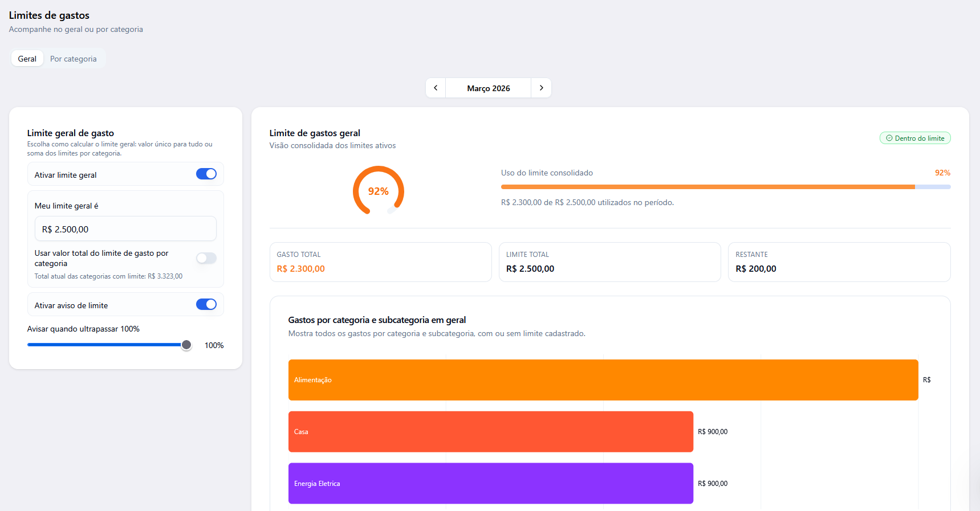Select the red Casa category bar
980x511 pixels.
491,432
